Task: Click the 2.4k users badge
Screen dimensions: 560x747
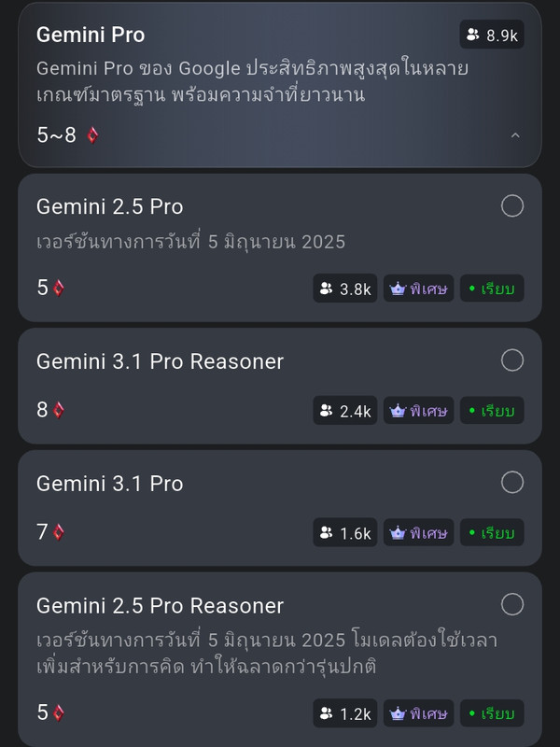Action: pyautogui.click(x=345, y=410)
